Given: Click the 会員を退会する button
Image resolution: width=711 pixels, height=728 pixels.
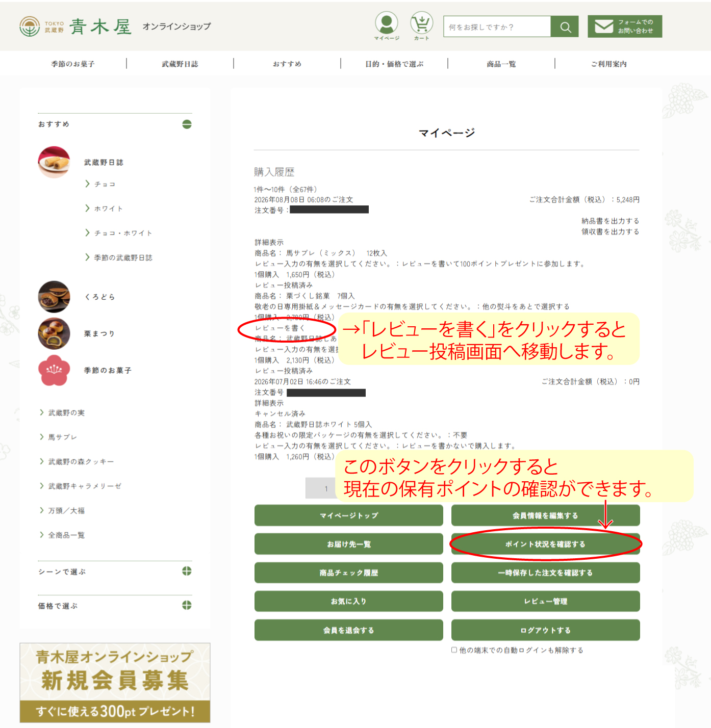Looking at the screenshot, I should [x=349, y=630].
